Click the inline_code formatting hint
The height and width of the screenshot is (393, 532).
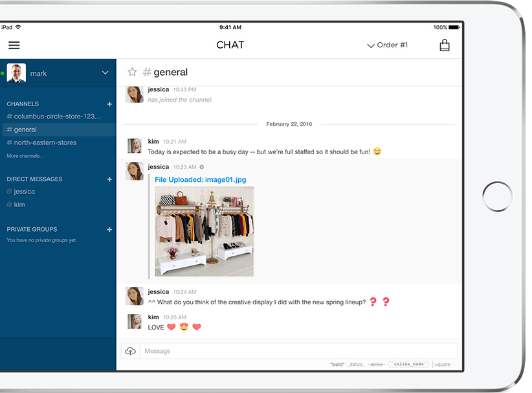pos(409,364)
